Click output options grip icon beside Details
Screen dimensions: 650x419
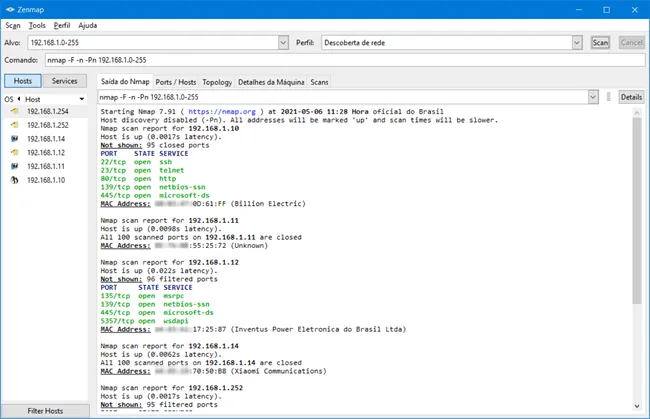click(x=609, y=97)
